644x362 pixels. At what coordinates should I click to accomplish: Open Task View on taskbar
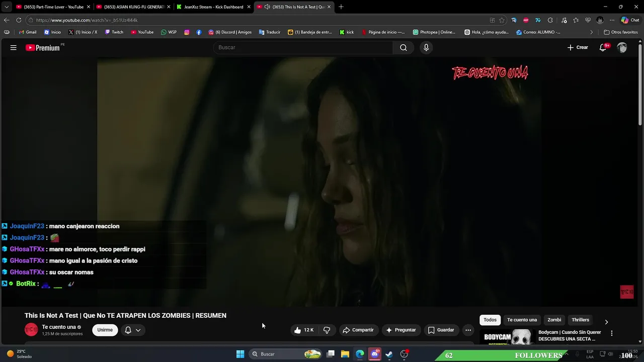[331, 354]
